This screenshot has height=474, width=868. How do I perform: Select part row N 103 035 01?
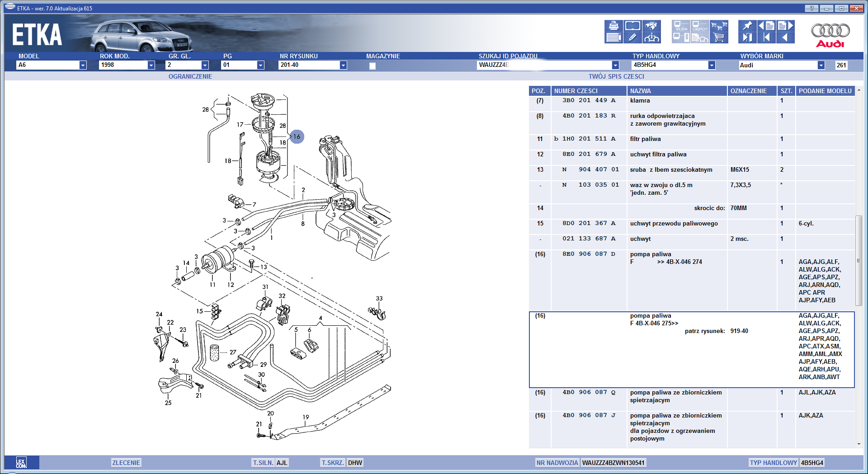coord(692,192)
